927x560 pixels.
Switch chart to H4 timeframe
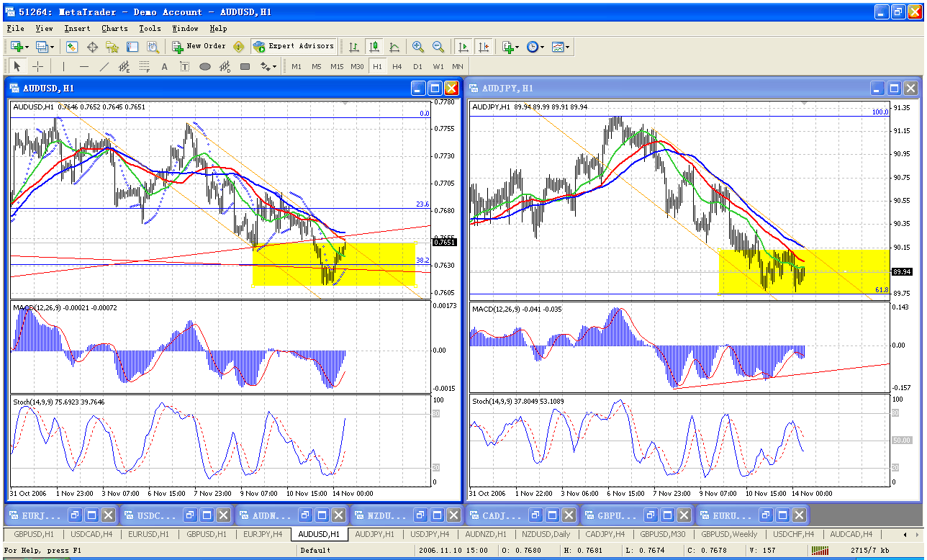[x=397, y=67]
